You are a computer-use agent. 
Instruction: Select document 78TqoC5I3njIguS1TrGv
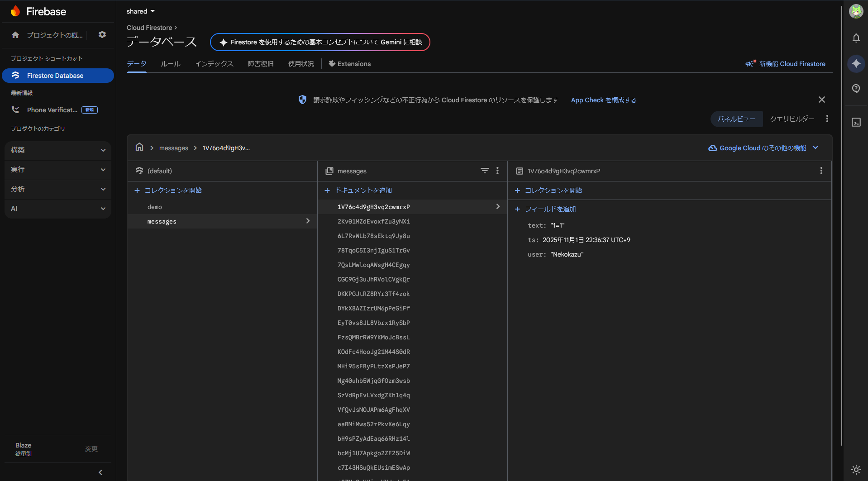(x=412, y=250)
